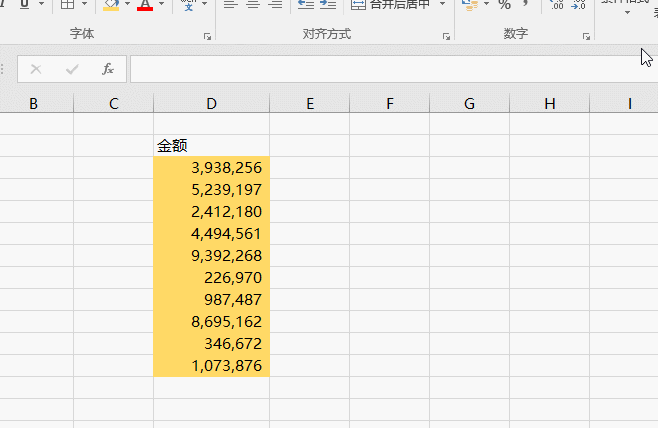Toggle underline formatting
The image size is (658, 428).
(25, 4)
